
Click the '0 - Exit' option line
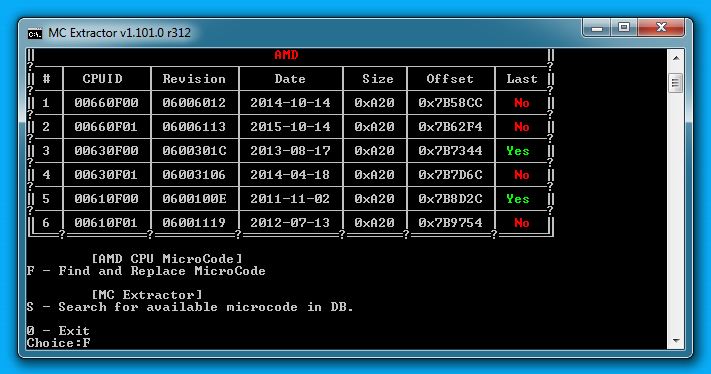(58, 331)
